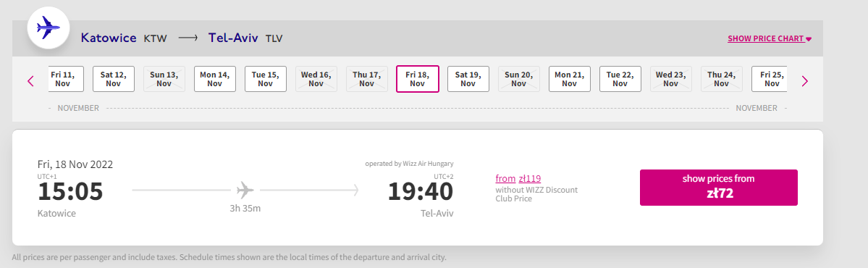868x268 pixels.
Task: Open the from zł119 price link
Action: [518, 178]
